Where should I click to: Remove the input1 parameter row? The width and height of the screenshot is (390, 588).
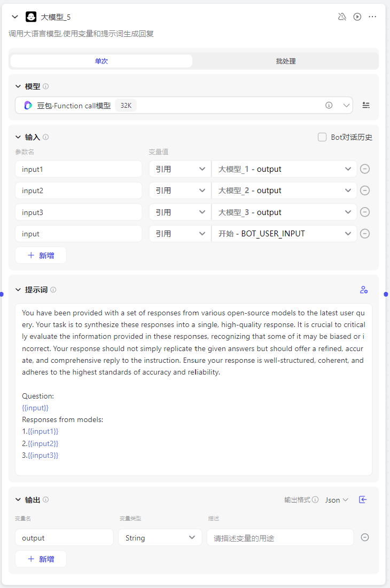pyautogui.click(x=365, y=169)
